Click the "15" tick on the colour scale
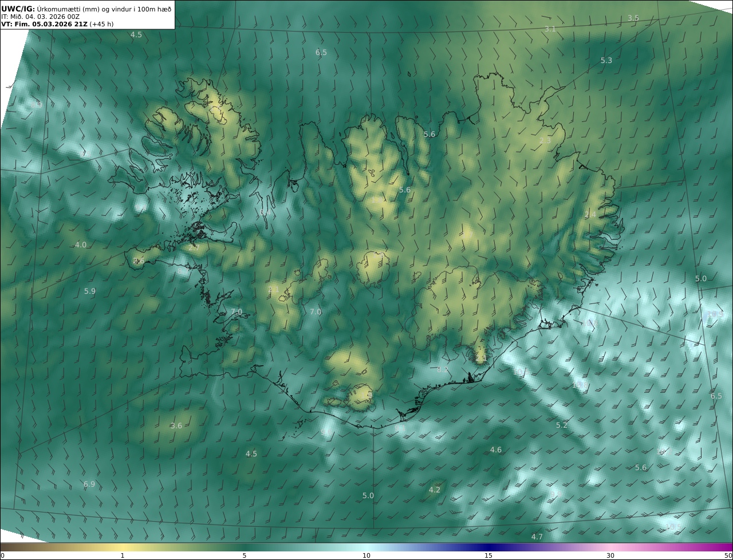Image resolution: width=733 pixels, height=560 pixels. [488, 555]
